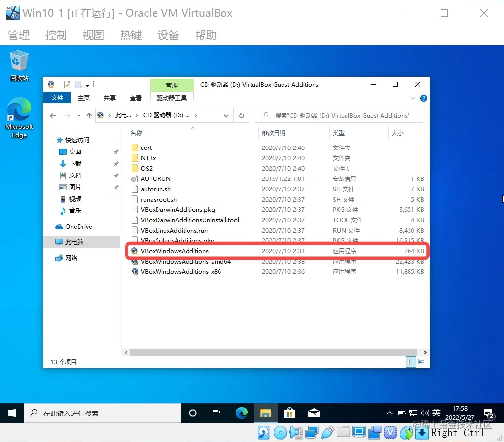Viewport: 504px width, 442px height.
Task: Click the display monitor indicator in VirtualBox status bar
Action: [359, 432]
